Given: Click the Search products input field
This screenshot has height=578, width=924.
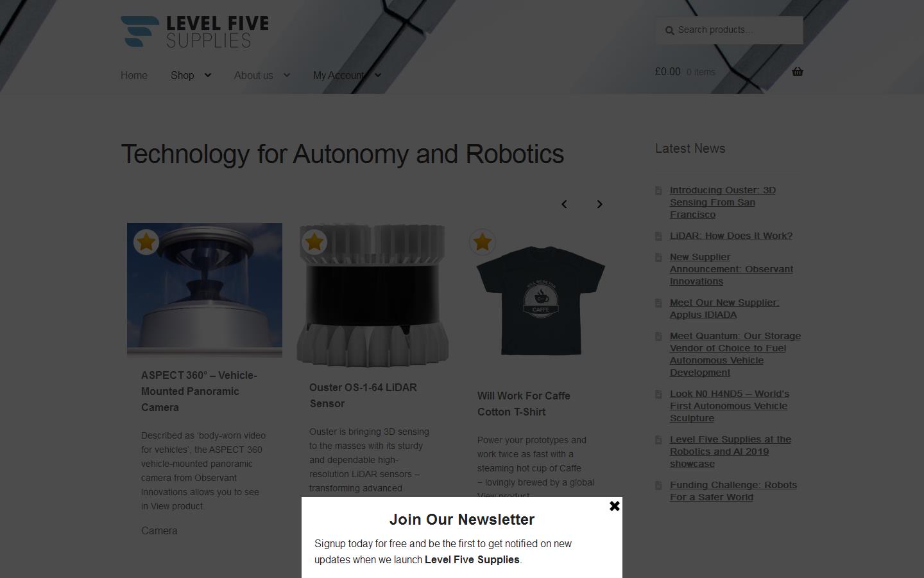Looking at the screenshot, I should coord(729,30).
